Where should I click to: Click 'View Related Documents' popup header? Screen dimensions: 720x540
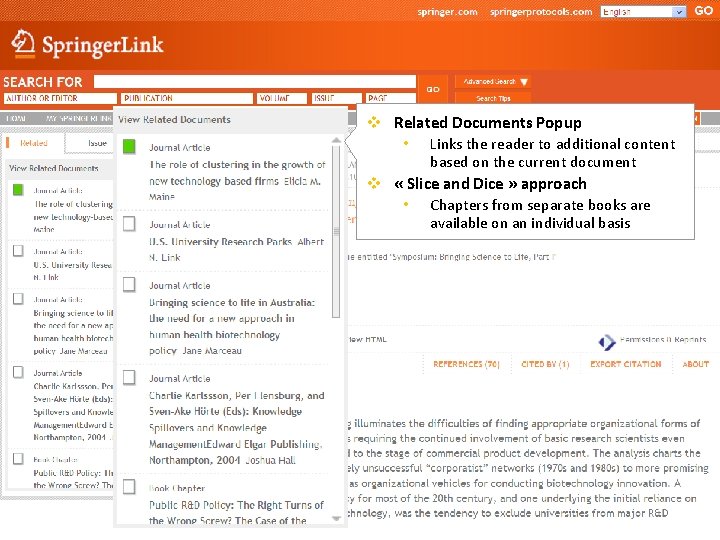[x=174, y=119]
